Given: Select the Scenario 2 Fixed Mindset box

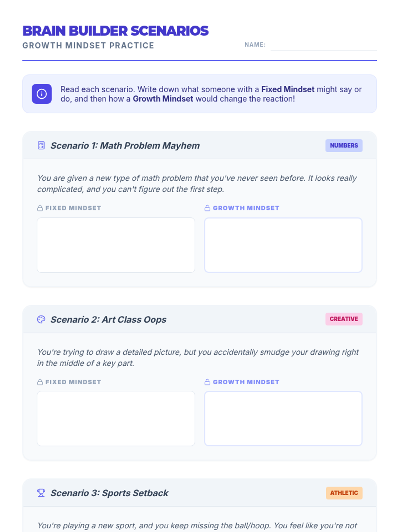Looking at the screenshot, I should click(116, 419).
